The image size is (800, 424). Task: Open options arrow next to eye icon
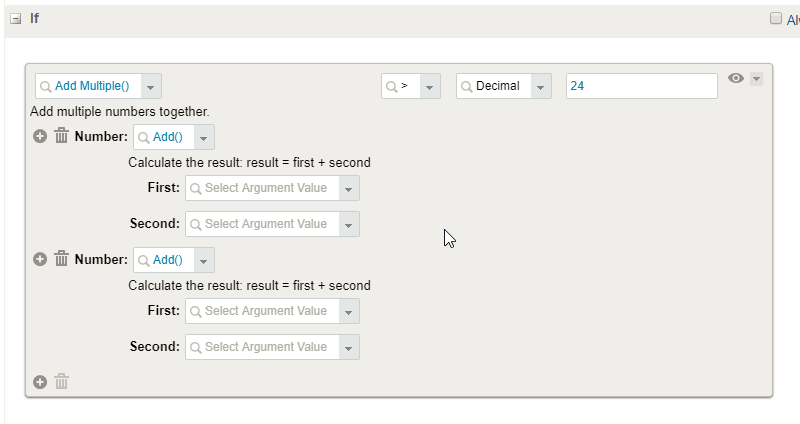click(757, 79)
